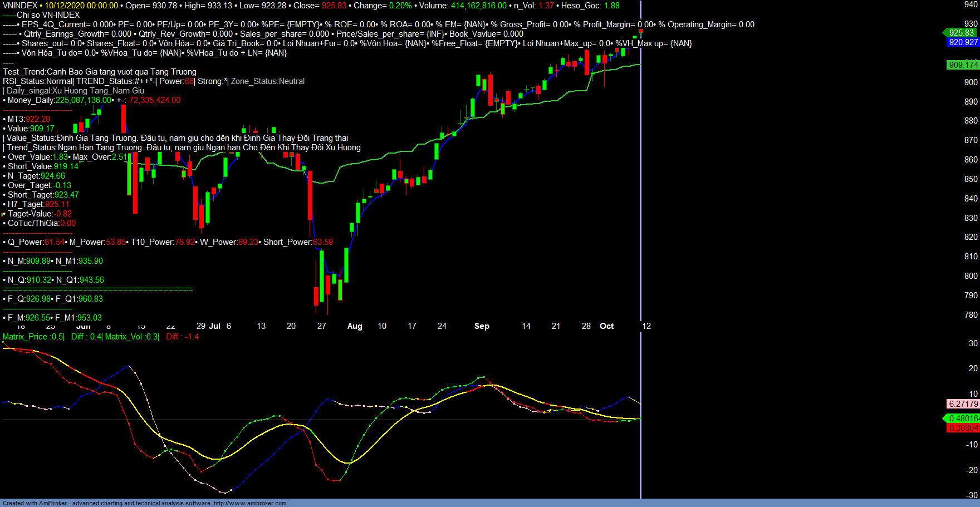Click the Oct label on date axis
This screenshot has width=980, height=507.
click(606, 326)
